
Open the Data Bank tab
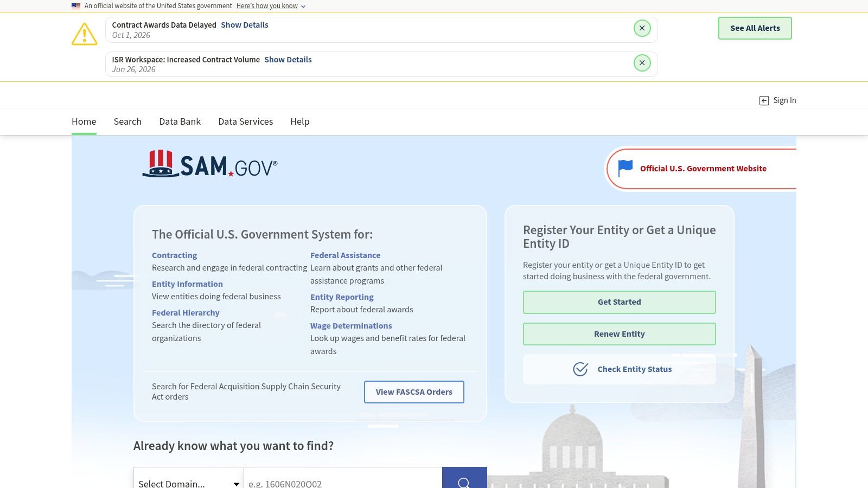pyautogui.click(x=180, y=121)
